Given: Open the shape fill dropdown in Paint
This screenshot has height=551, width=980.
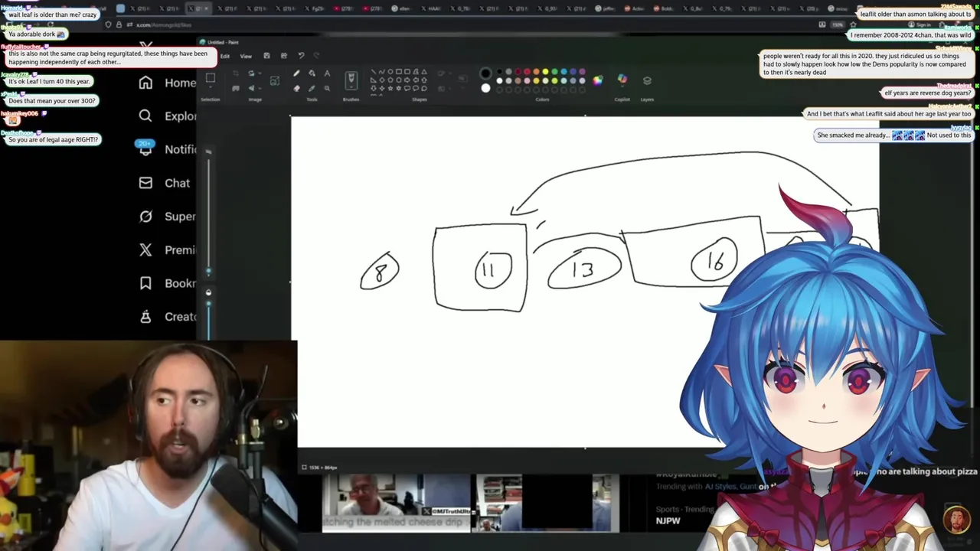Looking at the screenshot, I should click(450, 88).
